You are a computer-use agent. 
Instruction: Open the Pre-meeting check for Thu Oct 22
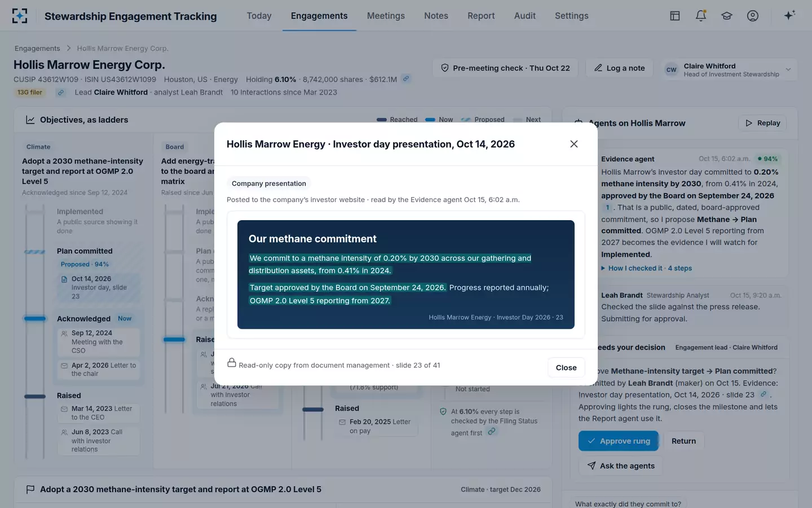[505, 68]
